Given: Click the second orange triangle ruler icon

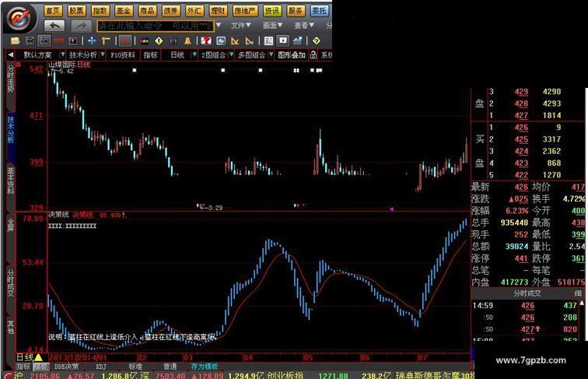Looking at the screenshot, I should coord(249,40).
